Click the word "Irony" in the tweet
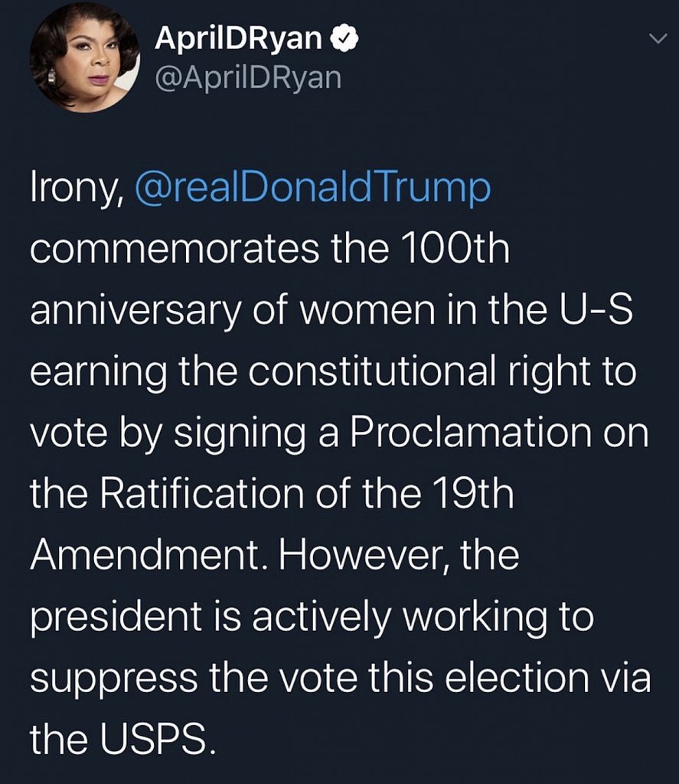Viewport: 679px width, 784px height. pyautogui.click(x=74, y=189)
